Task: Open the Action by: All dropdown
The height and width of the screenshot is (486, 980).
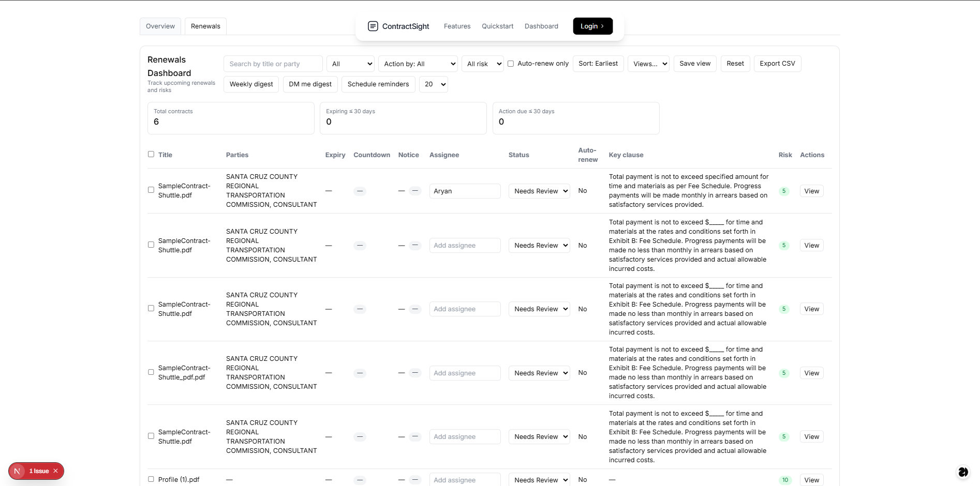Action: [x=418, y=64]
